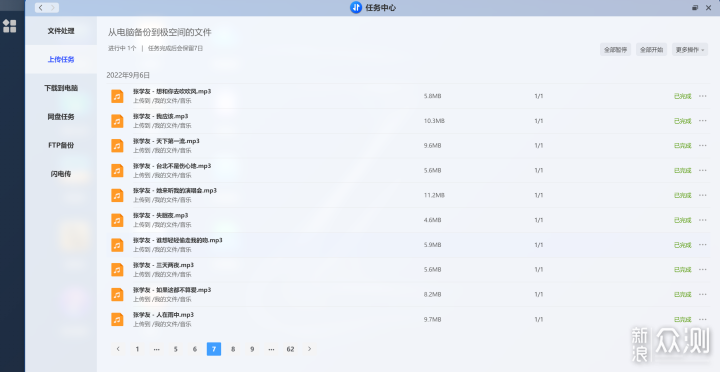Viewport: 720px width, 372px height.
Task: Jump to page 1
Action: tap(137, 349)
